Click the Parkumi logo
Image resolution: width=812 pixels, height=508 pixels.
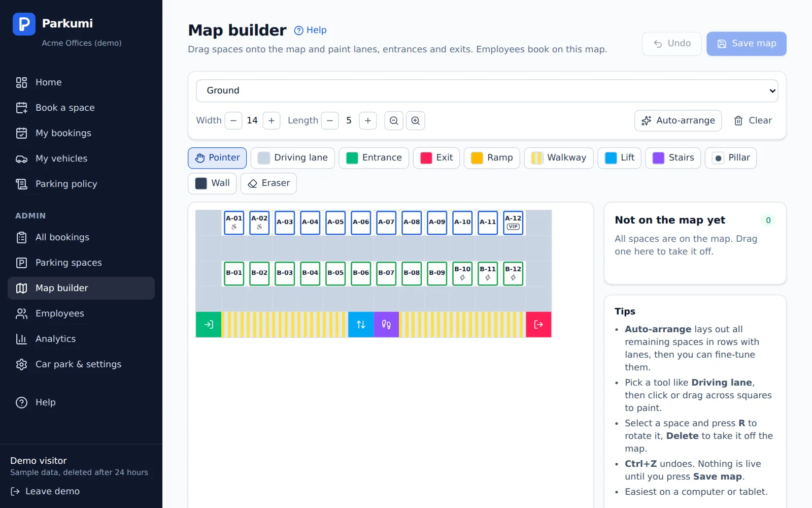coord(24,24)
